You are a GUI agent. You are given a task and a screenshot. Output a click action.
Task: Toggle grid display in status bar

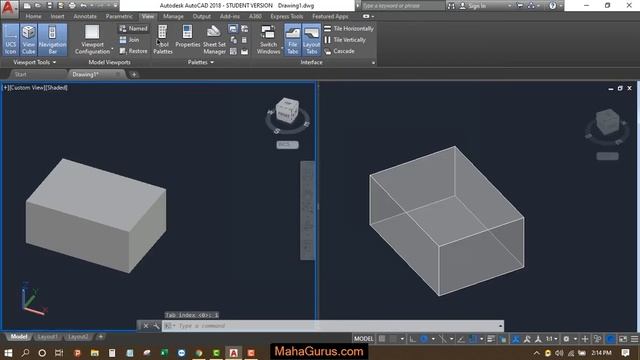click(x=382, y=339)
